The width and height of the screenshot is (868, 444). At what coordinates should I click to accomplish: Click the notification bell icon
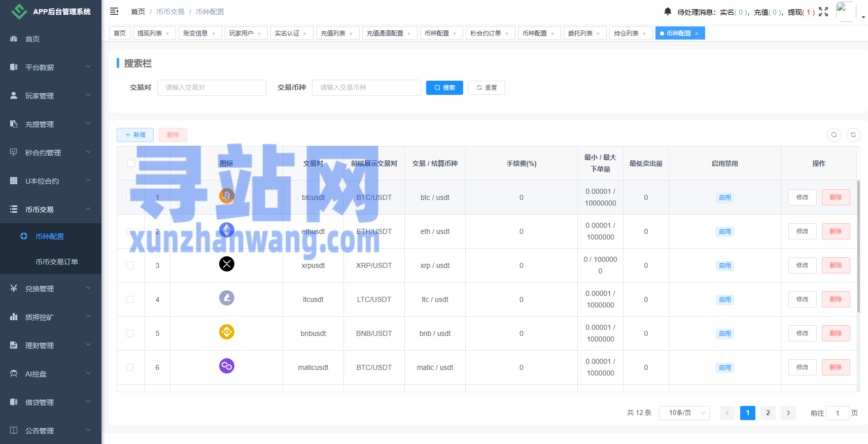coord(668,11)
